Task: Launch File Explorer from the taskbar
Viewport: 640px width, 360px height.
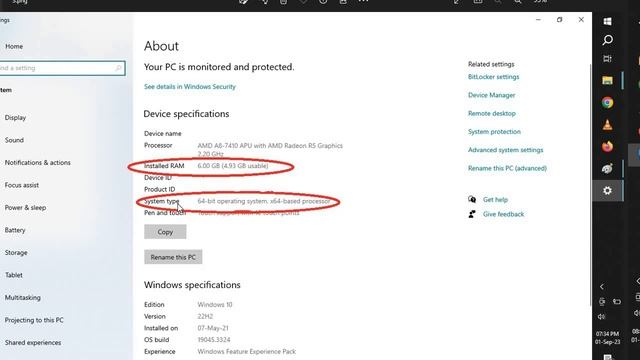Action: coord(607,80)
